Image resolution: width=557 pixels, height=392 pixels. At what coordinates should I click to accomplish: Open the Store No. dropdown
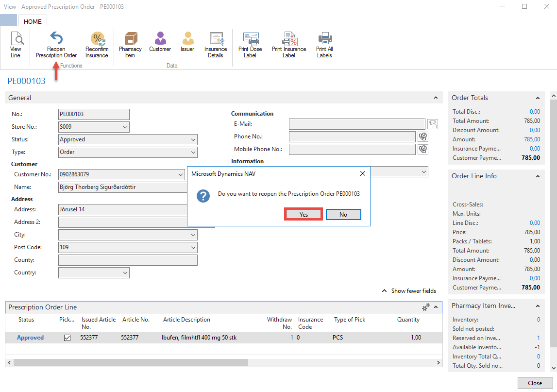pyautogui.click(x=125, y=127)
